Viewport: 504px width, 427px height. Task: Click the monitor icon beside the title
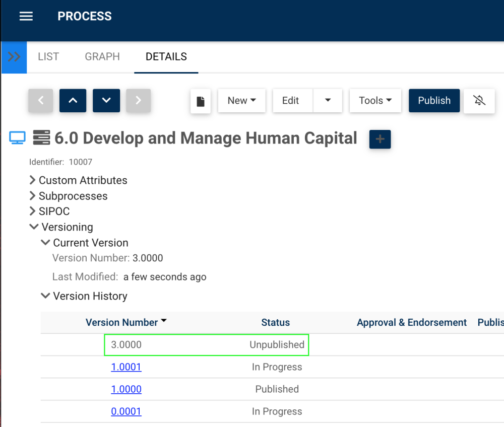(x=18, y=138)
